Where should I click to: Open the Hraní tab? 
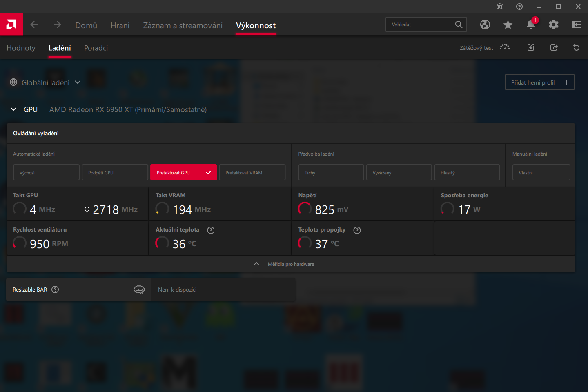tap(120, 25)
